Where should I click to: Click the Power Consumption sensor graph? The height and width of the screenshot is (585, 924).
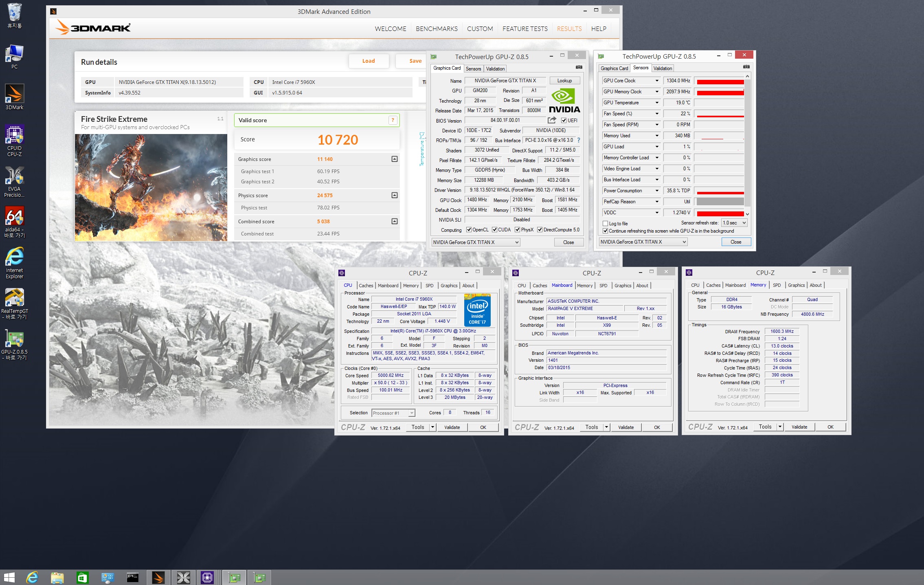(719, 191)
